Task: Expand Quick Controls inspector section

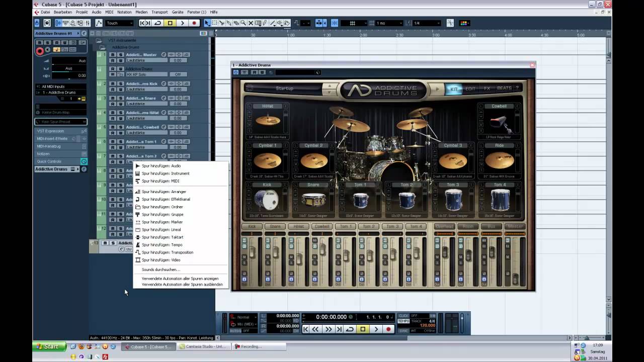Action: 60,161
